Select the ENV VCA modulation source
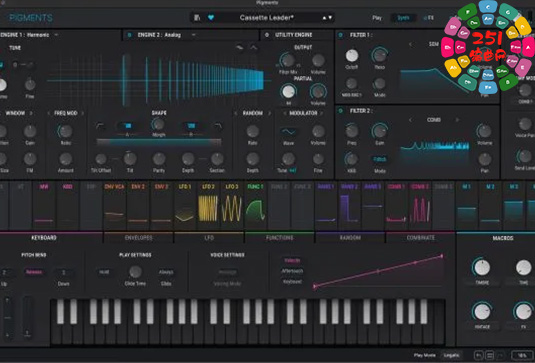The image size is (535, 363). coord(114,205)
